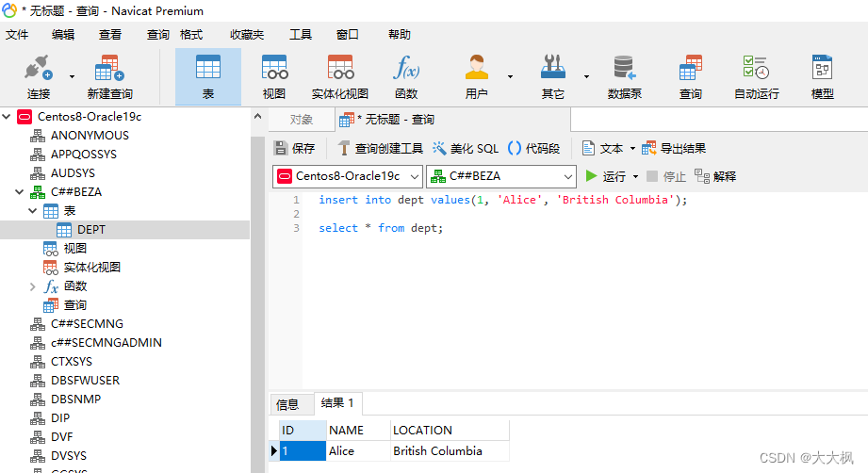This screenshot has height=473, width=868.
Task: Click the 'British Columbia' result cell
Action: pos(449,451)
